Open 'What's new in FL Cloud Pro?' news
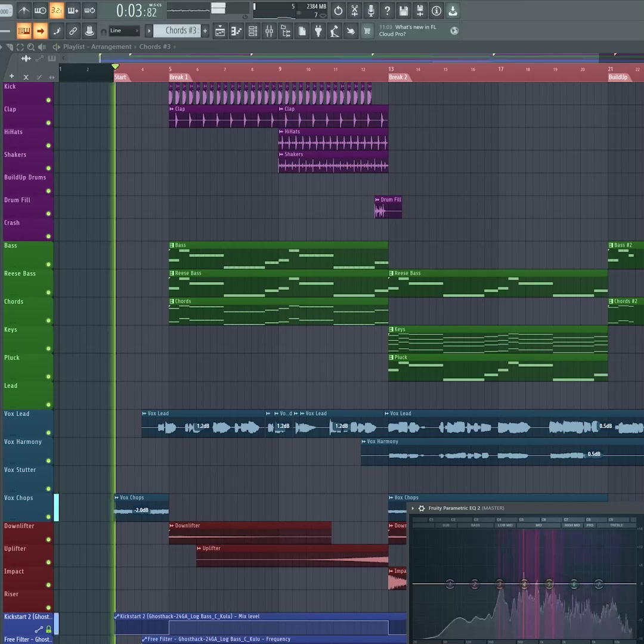Screen dimensions: 644x644 tap(418, 31)
